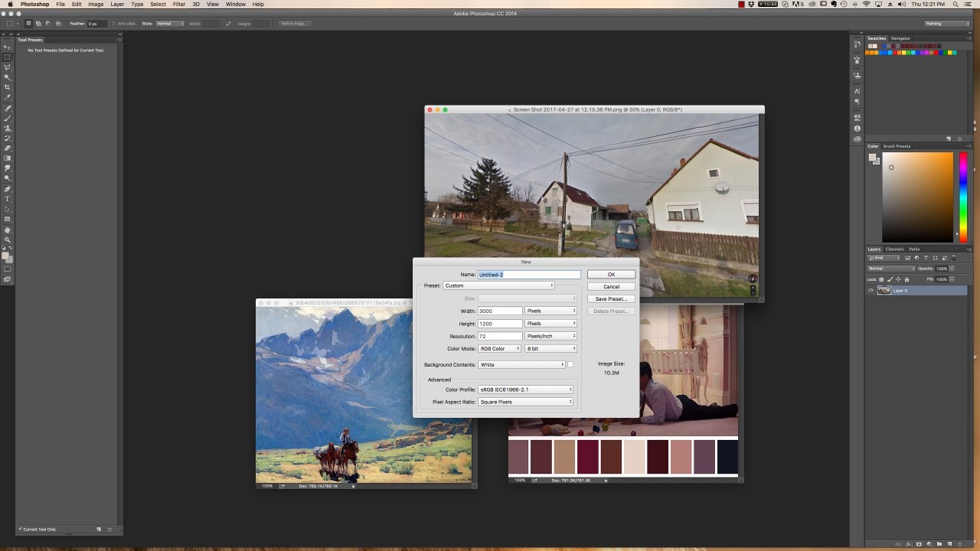Viewport: 980px width, 551px height.
Task: Click the Save Preset button
Action: click(611, 298)
